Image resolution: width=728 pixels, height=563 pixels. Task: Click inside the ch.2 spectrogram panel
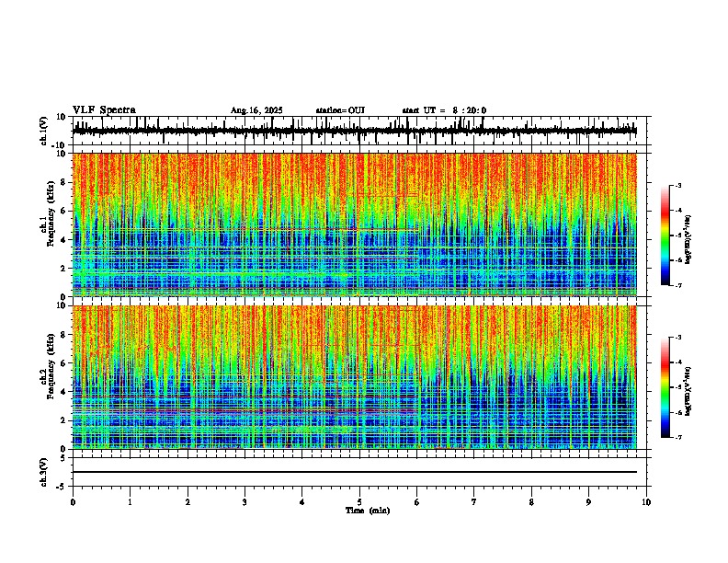pos(354,377)
